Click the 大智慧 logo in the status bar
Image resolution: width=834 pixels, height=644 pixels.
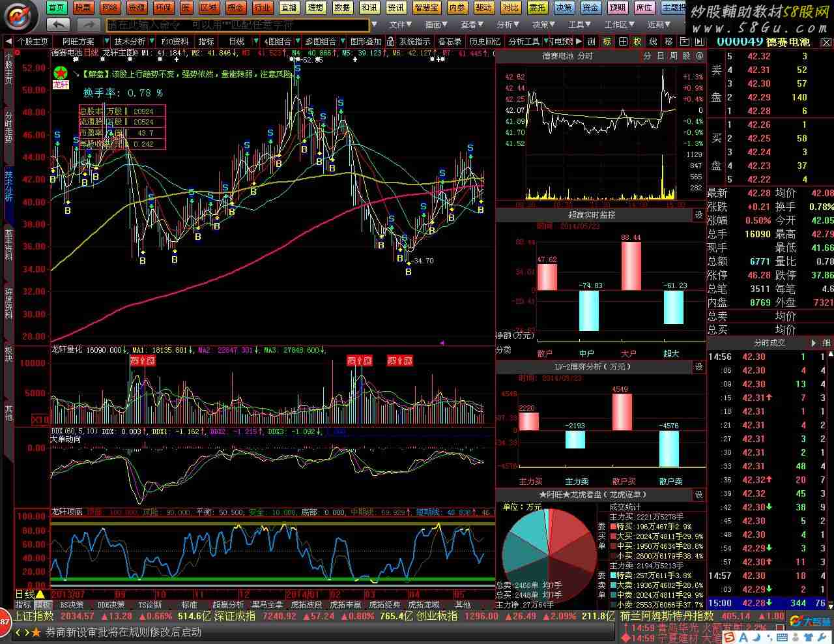tap(809, 622)
